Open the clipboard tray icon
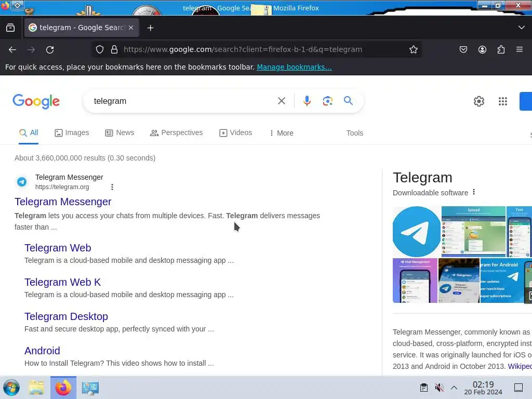 tap(424, 388)
